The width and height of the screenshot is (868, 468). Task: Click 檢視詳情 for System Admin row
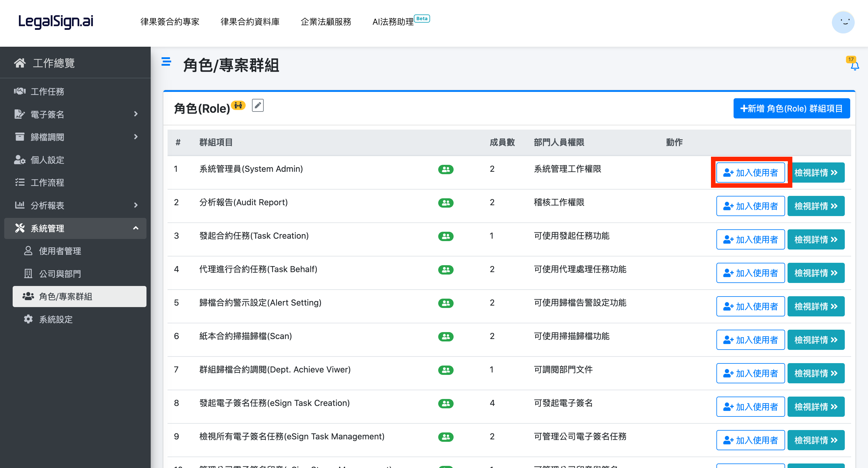click(x=816, y=173)
